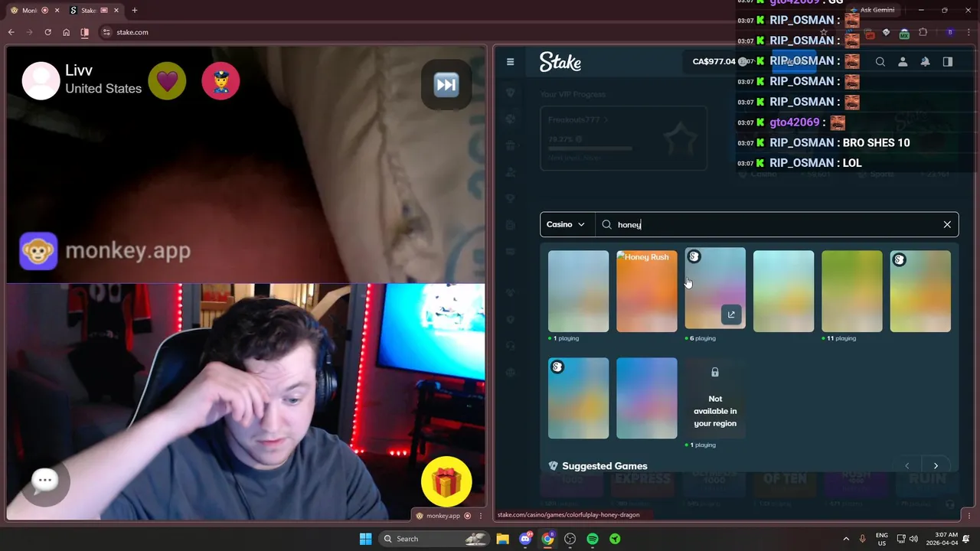
Task: Open the Windows Start menu
Action: click(365, 539)
